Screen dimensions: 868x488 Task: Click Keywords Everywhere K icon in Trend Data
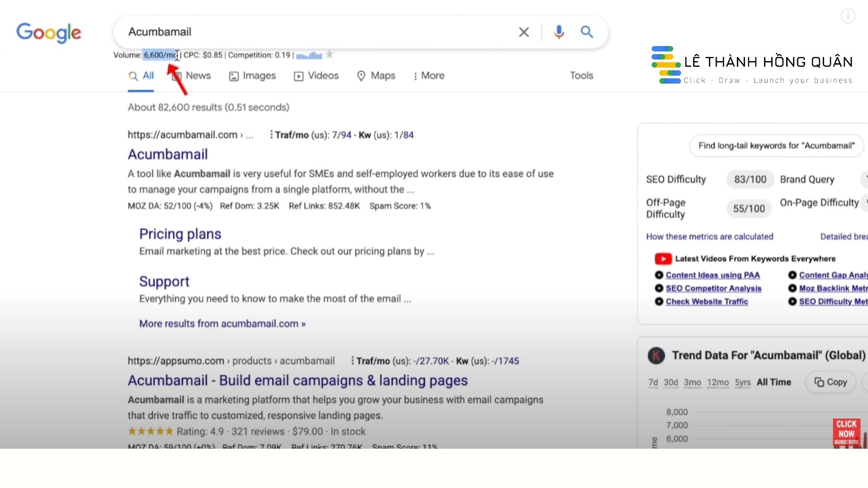pos(656,356)
